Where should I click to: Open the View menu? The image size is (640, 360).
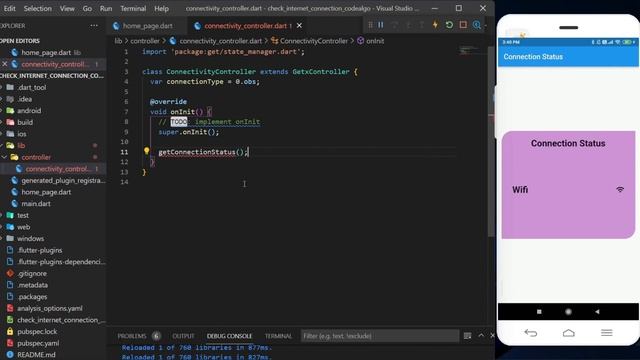(x=67, y=8)
